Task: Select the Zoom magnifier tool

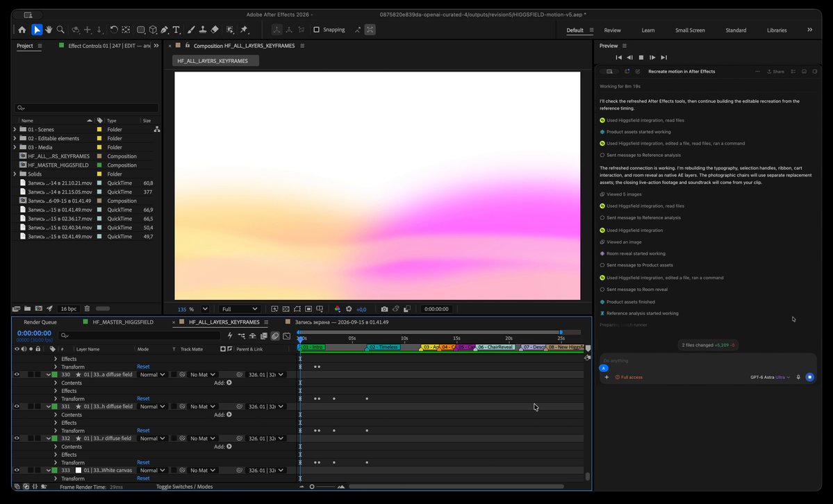Action: coord(60,30)
